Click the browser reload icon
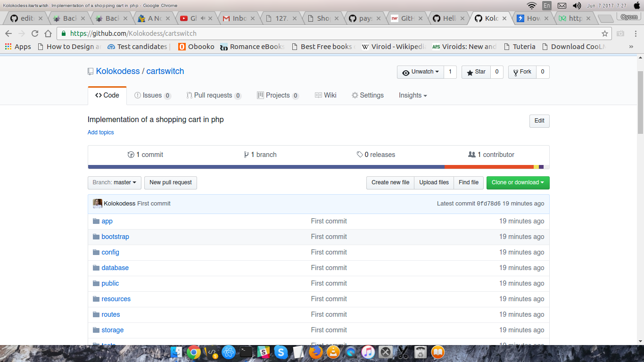This screenshot has height=362, width=644. [x=34, y=33]
